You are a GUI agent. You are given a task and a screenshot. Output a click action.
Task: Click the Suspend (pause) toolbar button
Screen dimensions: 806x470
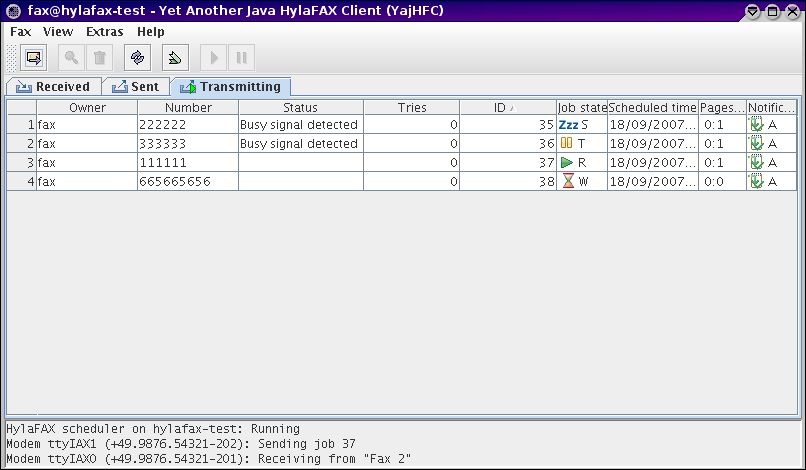[242, 58]
